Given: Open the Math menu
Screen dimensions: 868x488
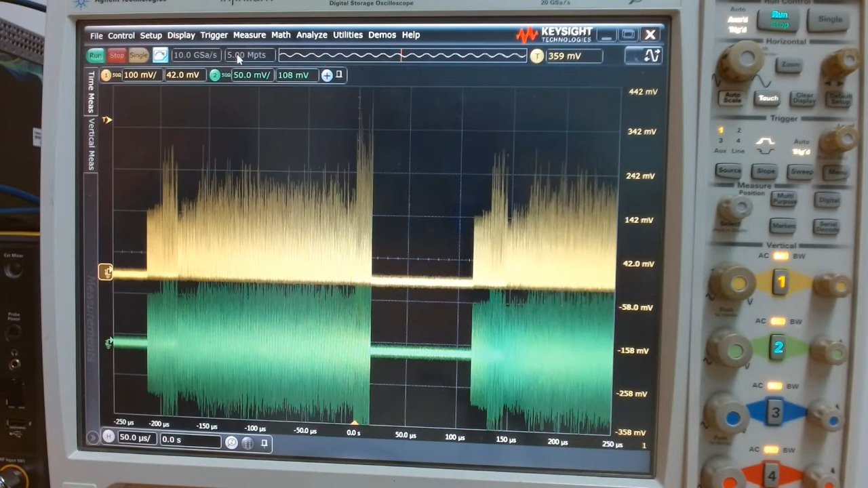Looking at the screenshot, I should [281, 35].
